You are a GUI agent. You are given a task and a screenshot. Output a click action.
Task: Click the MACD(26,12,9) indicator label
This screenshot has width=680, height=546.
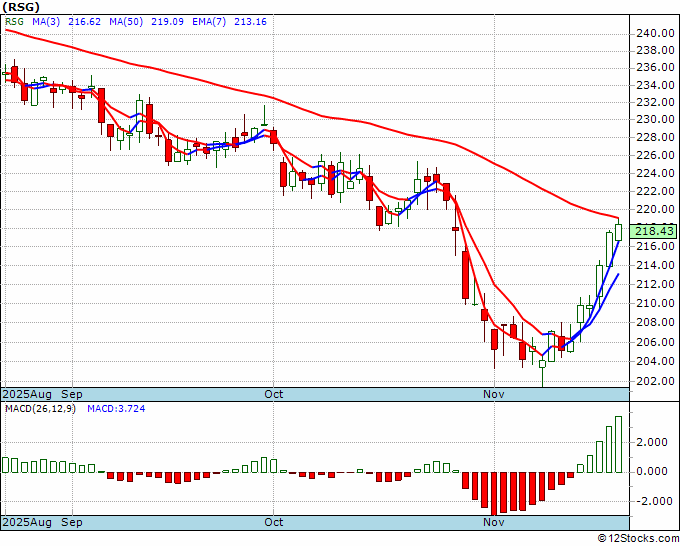tap(40, 409)
